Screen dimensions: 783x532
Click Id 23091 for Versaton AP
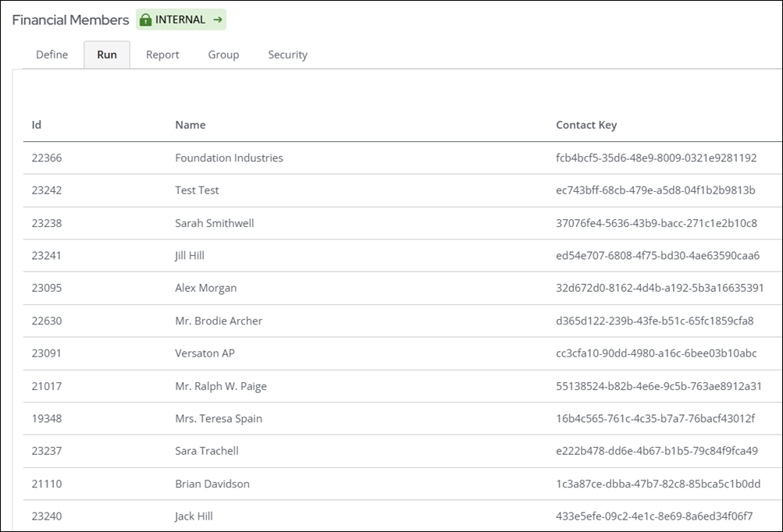[x=47, y=353]
